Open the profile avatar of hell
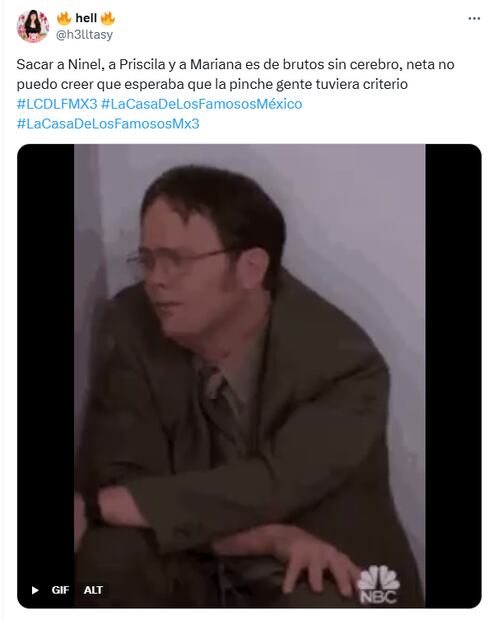Image resolution: width=493 pixels, height=620 pixels. (x=33, y=26)
